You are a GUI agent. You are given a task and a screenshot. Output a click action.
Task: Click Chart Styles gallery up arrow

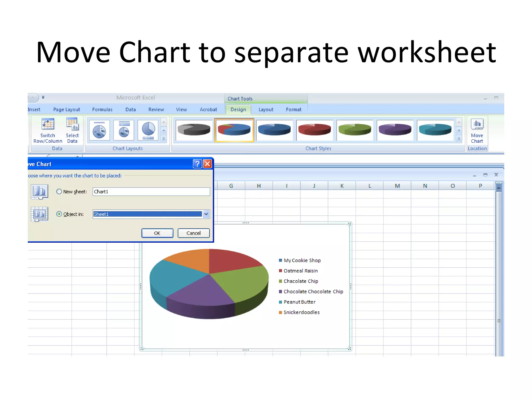point(459,122)
